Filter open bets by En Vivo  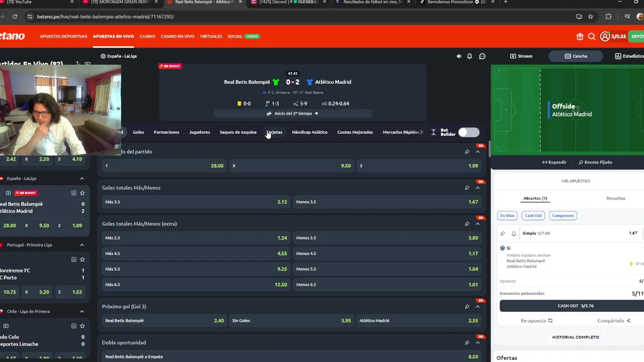(x=507, y=216)
